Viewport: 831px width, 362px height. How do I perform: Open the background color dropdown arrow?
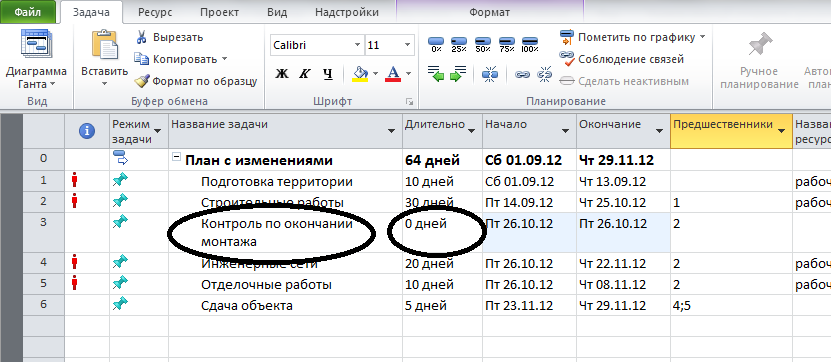click(376, 74)
